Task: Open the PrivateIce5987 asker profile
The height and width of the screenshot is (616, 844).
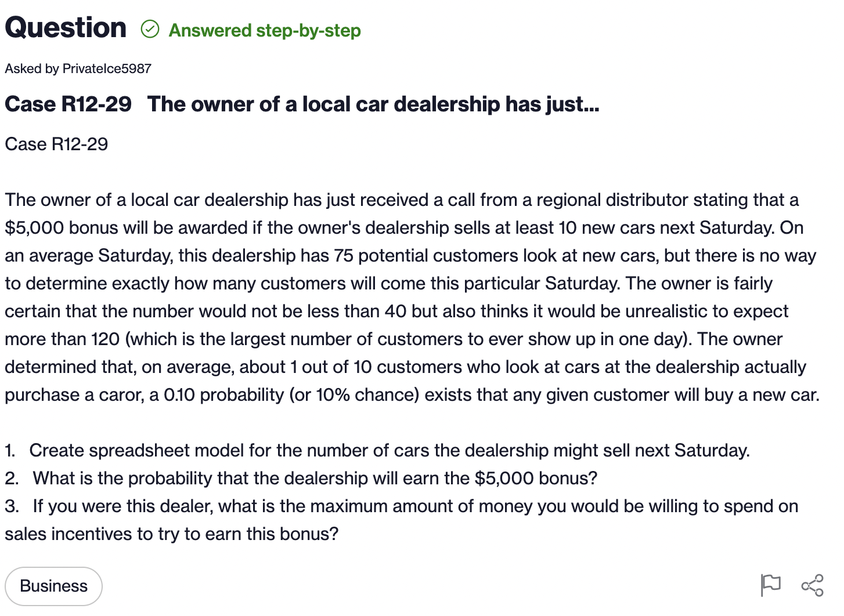Action: (x=107, y=68)
